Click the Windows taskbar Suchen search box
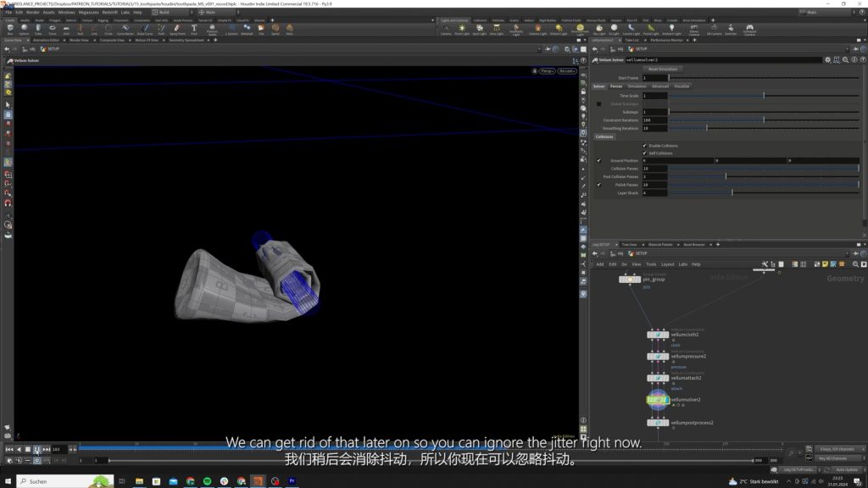868x488 pixels. tap(64, 481)
